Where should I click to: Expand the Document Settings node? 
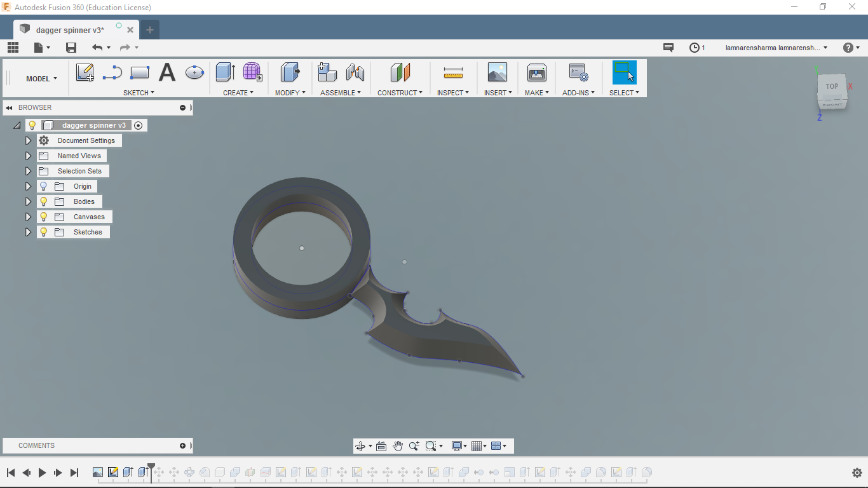(x=28, y=140)
